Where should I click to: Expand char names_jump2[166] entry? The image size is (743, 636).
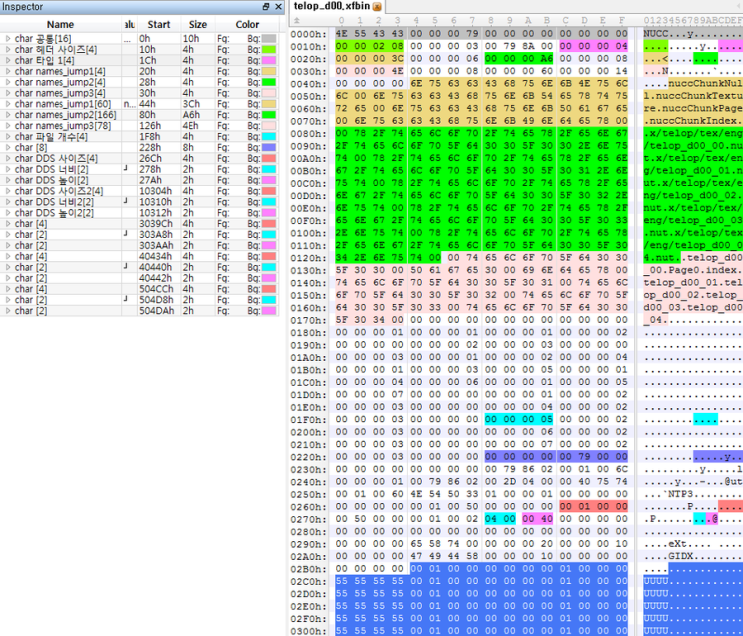[8, 115]
